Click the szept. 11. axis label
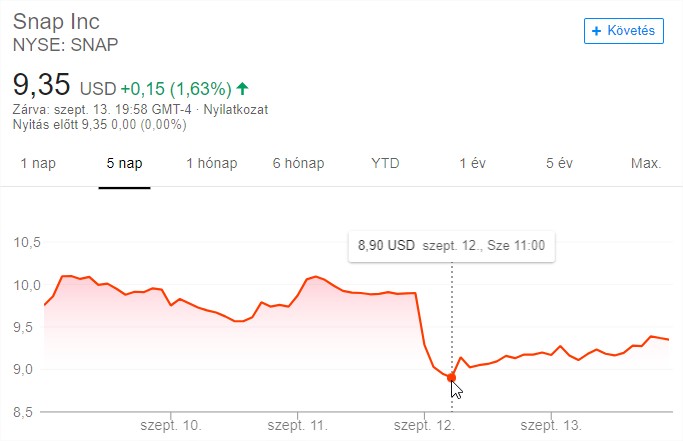 click(298, 425)
